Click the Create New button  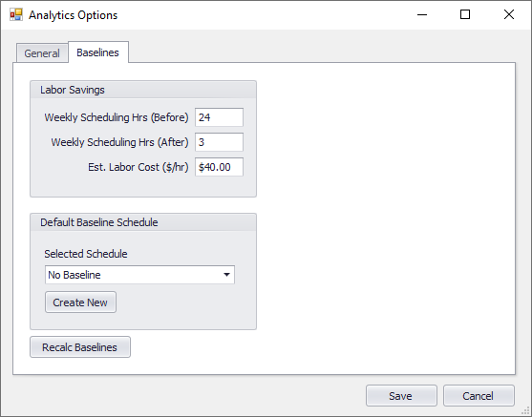(x=80, y=302)
